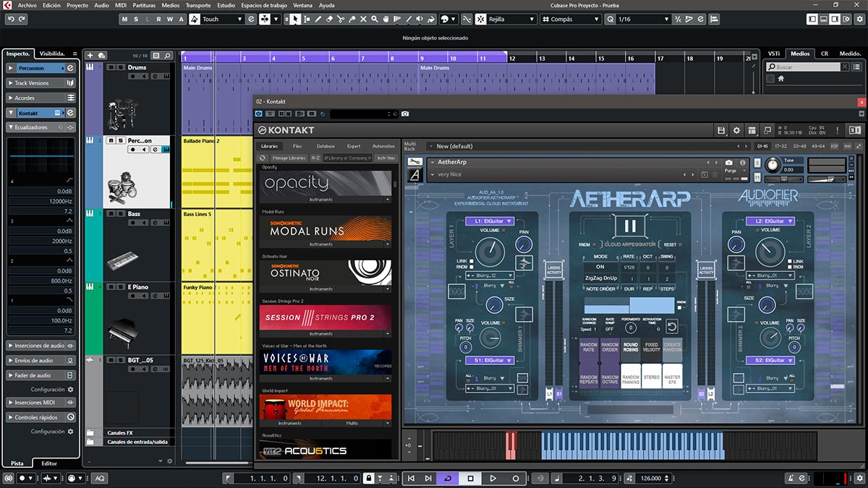This screenshot has width=868, height=488.
Task: Open Kontakt workspace layout icon
Action: tap(752, 130)
